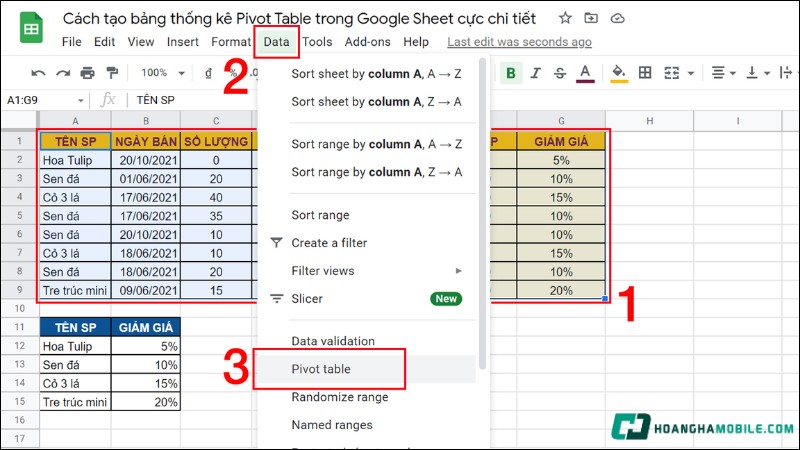Open Named ranges
The height and width of the screenshot is (450, 800).
(x=367, y=424)
